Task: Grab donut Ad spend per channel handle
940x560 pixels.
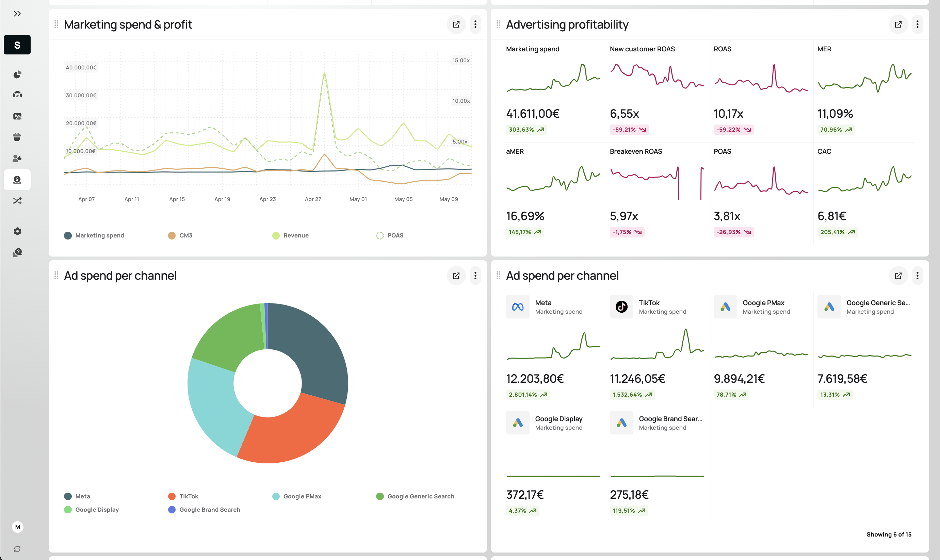Action: tap(56, 276)
